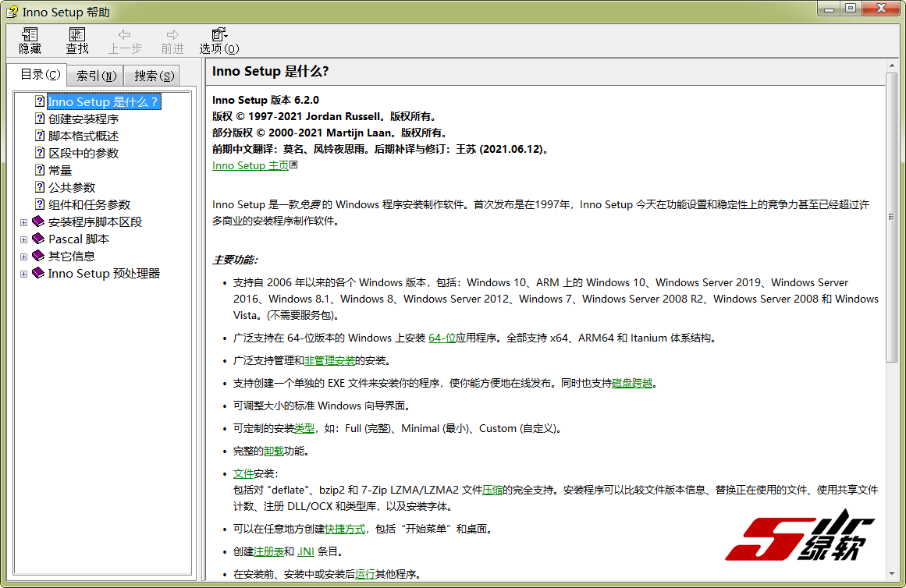906x588 pixels.
Task: Select the 脚本格式概述 topic page
Action: pos(83,136)
